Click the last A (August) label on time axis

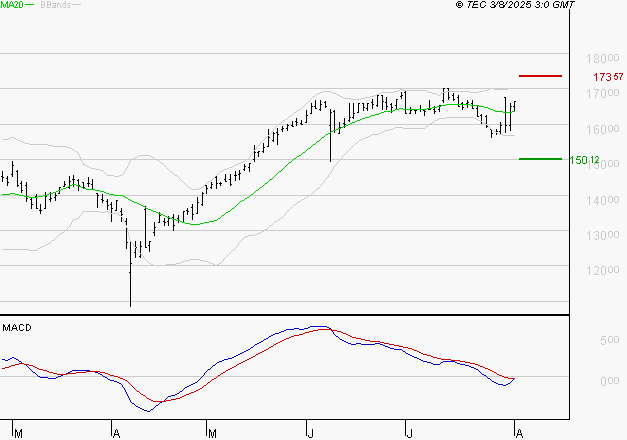click(x=519, y=433)
